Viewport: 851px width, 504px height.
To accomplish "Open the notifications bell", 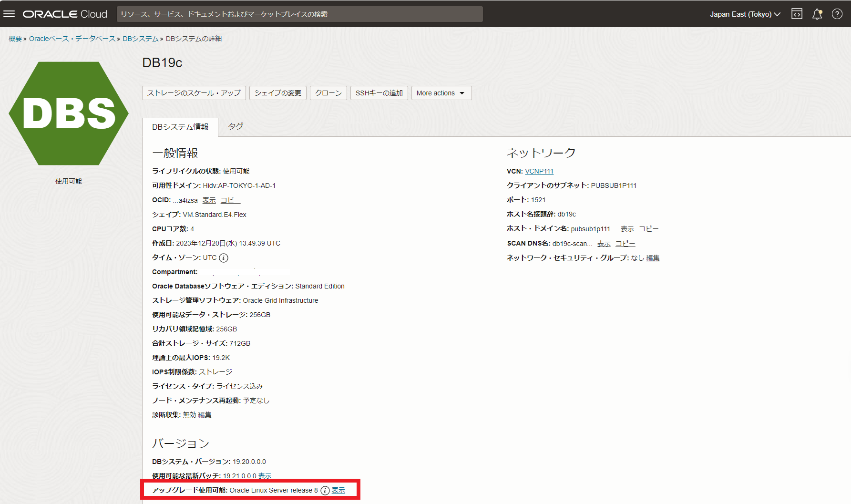I will [x=817, y=14].
